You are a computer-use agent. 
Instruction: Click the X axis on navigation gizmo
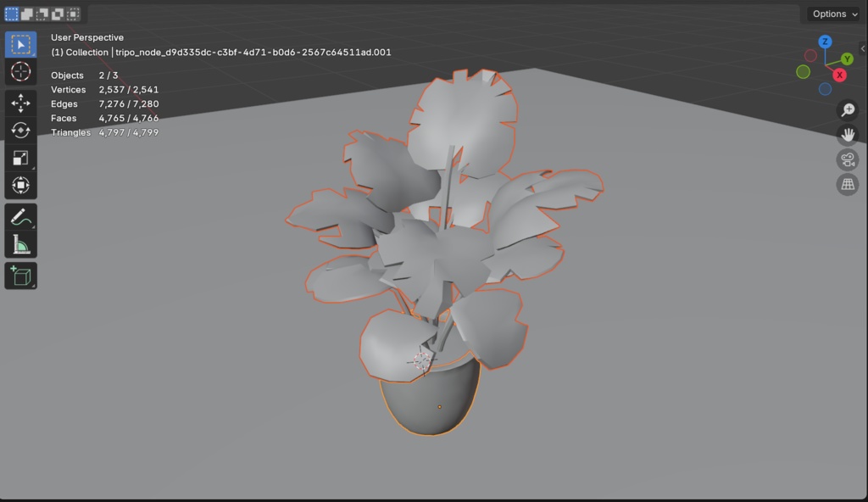(x=839, y=75)
